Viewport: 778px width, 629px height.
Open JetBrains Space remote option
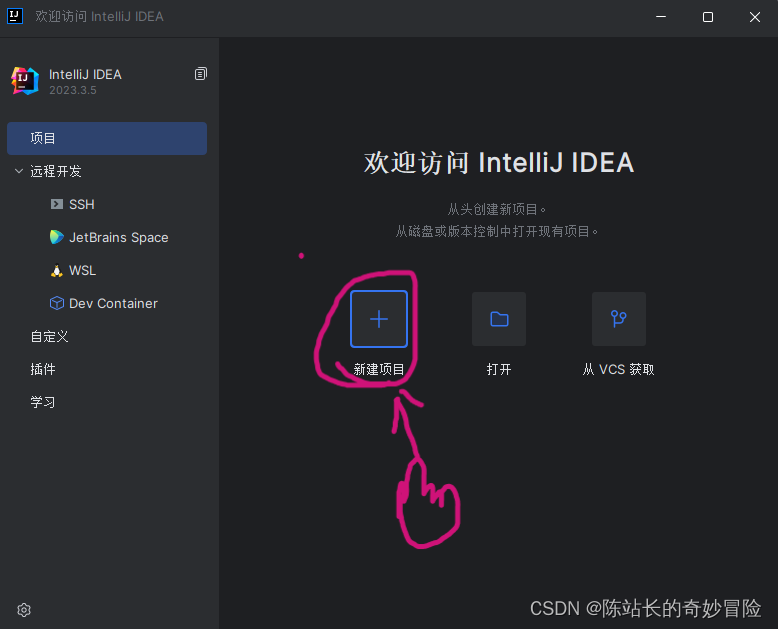pyautogui.click(x=107, y=237)
